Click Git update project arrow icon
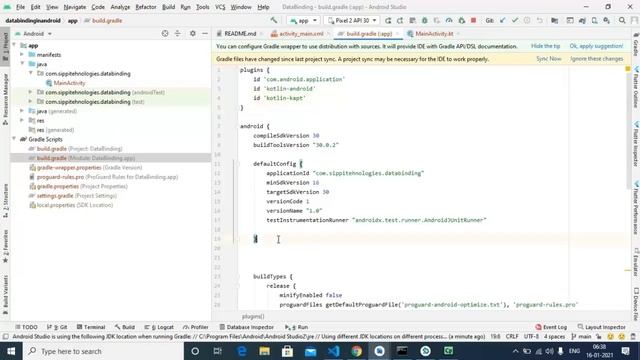This screenshot has height=360, width=640. [502, 20]
